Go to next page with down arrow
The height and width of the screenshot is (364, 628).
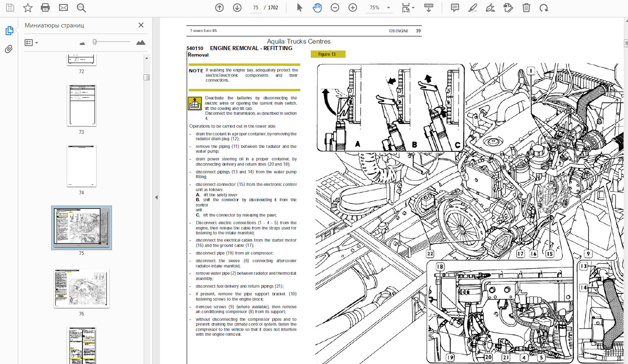(237, 8)
